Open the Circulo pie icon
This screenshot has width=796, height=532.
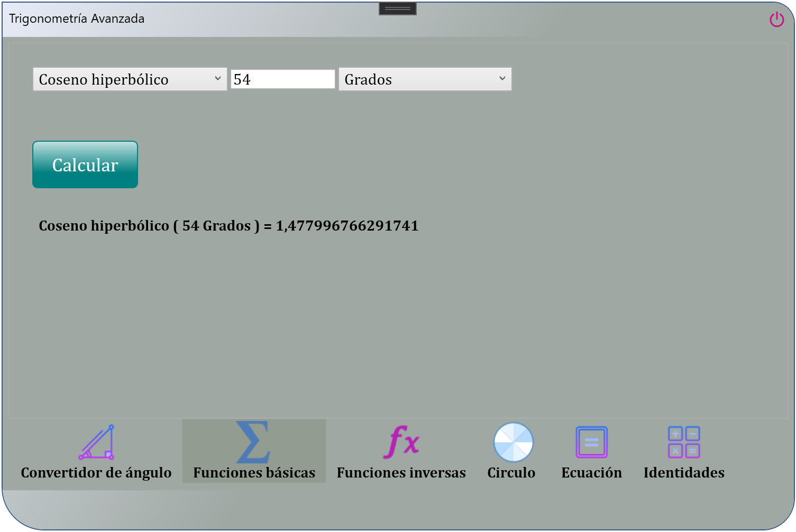pos(513,442)
